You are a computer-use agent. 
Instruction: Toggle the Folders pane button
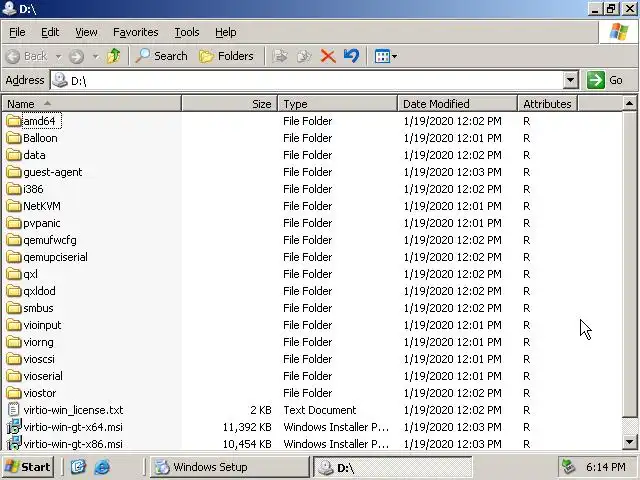click(x=226, y=56)
